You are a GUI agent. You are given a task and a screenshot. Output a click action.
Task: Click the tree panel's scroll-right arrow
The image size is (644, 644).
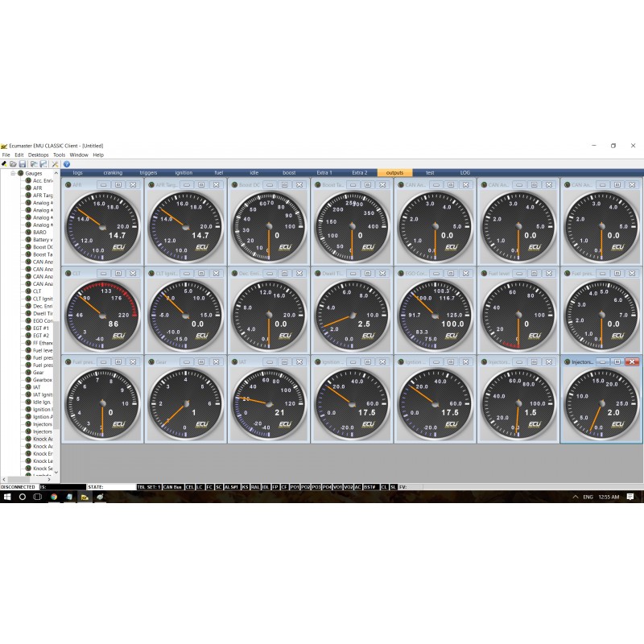(49, 479)
